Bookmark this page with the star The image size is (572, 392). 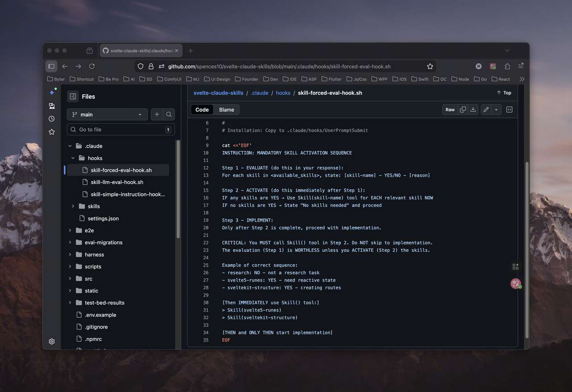click(430, 67)
